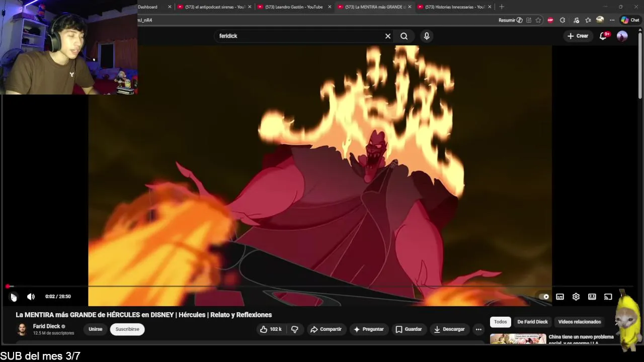Like the video with thumbs up
The height and width of the screenshot is (362, 644).
pyautogui.click(x=271, y=329)
